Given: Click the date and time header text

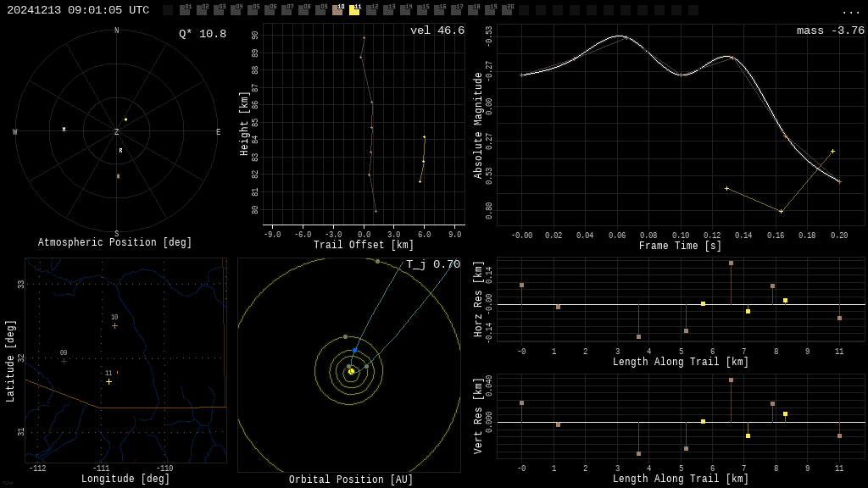Looking at the screenshot, I should pyautogui.click(x=78, y=10).
